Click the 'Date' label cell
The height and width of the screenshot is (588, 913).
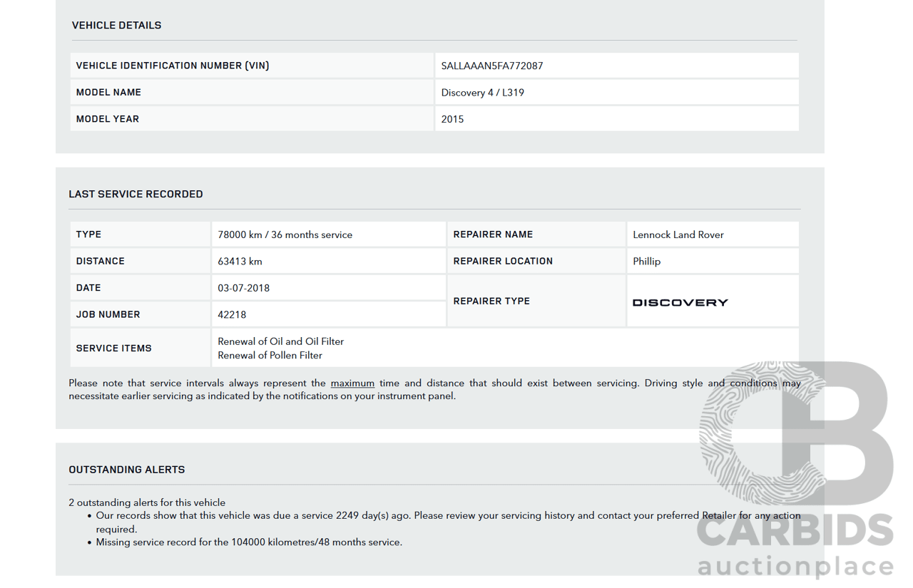140,288
